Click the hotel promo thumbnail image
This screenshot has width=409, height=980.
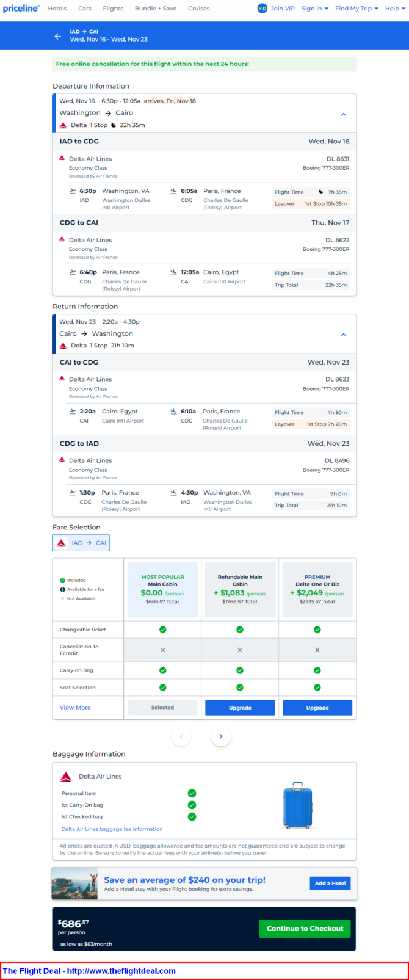[74, 884]
